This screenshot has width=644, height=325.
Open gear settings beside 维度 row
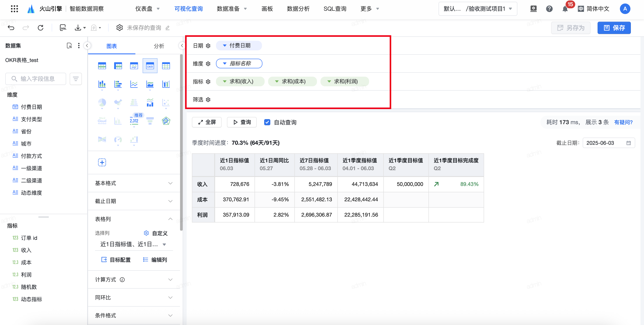tap(208, 64)
